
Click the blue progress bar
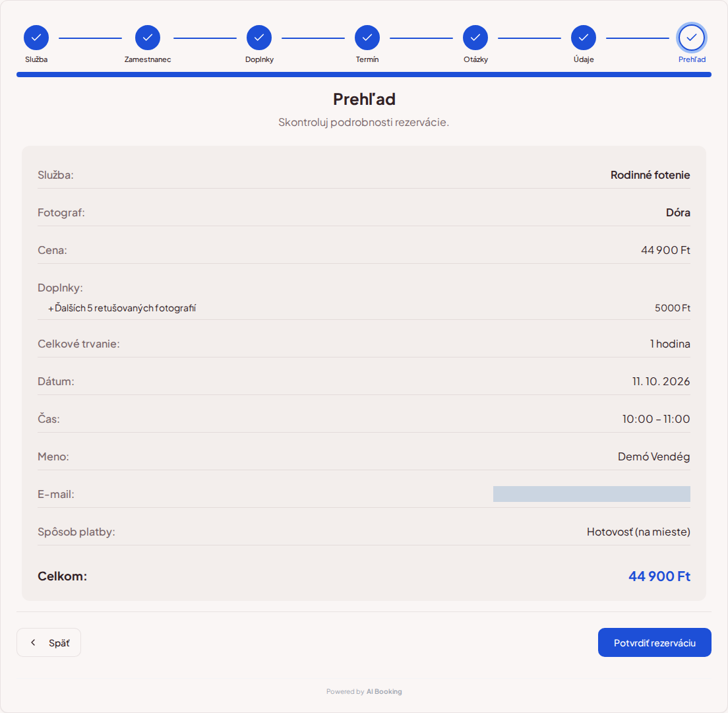tap(364, 75)
